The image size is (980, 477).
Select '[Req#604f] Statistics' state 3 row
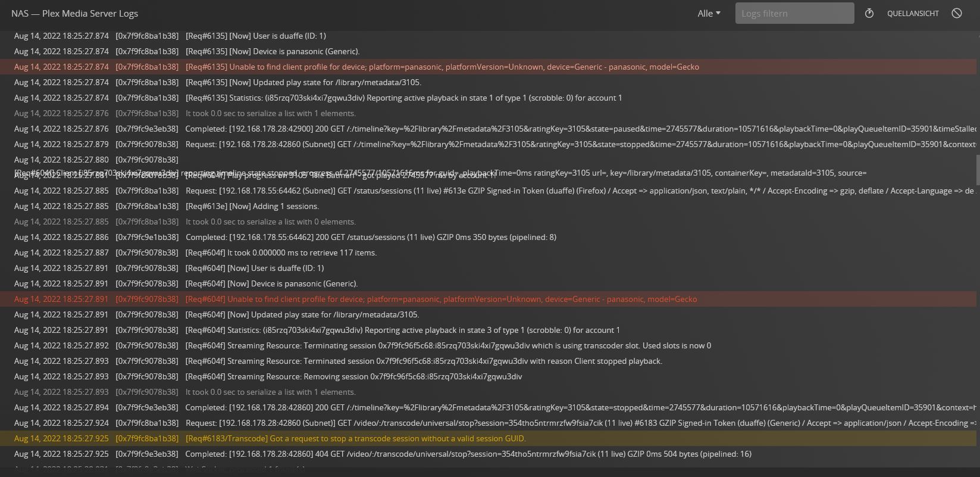(x=488, y=330)
